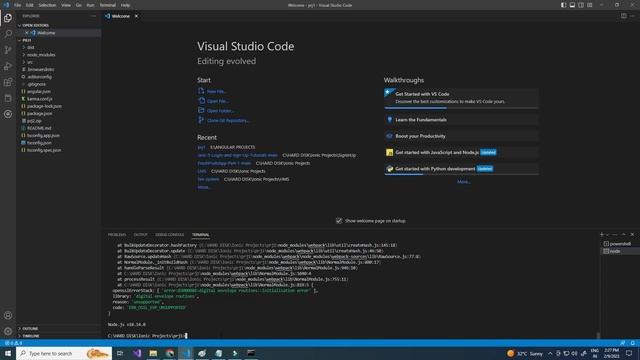Open Boost your Productivity walkthrough
Image resolution: width=640 pixels, height=360 pixels.
(461, 136)
